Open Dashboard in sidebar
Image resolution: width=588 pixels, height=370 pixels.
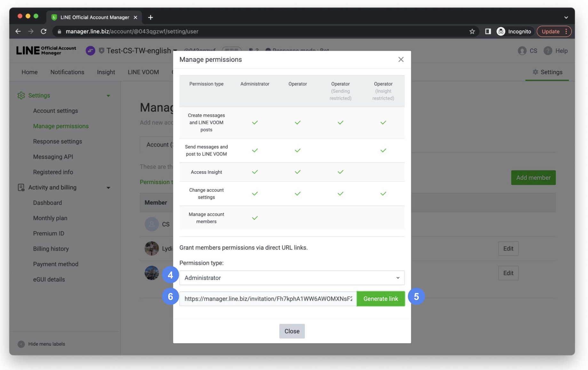point(47,203)
